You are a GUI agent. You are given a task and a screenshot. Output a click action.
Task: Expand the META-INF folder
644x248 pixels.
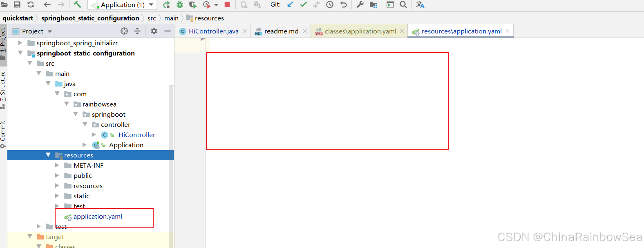point(57,165)
